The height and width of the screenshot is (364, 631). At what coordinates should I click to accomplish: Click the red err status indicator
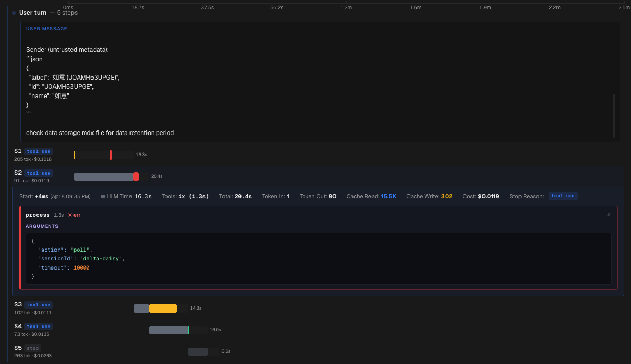tap(74, 215)
